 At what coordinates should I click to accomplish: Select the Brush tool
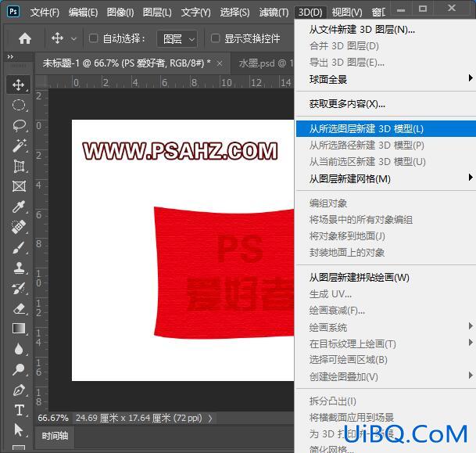(19, 247)
